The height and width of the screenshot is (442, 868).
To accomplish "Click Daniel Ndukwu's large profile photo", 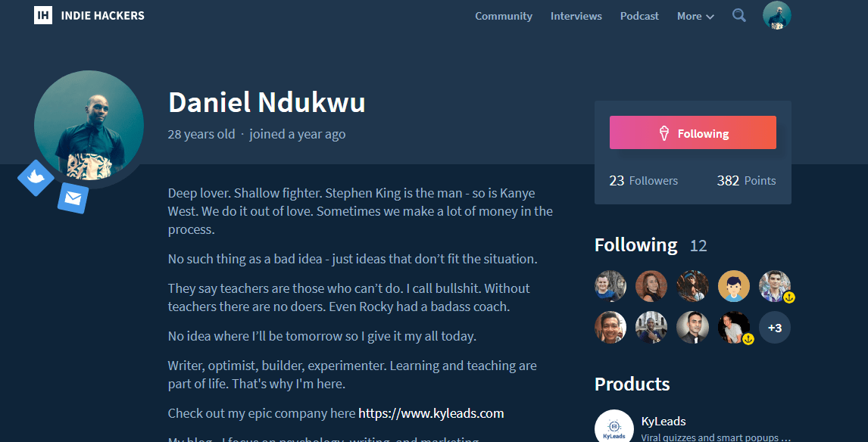I will coord(89,126).
